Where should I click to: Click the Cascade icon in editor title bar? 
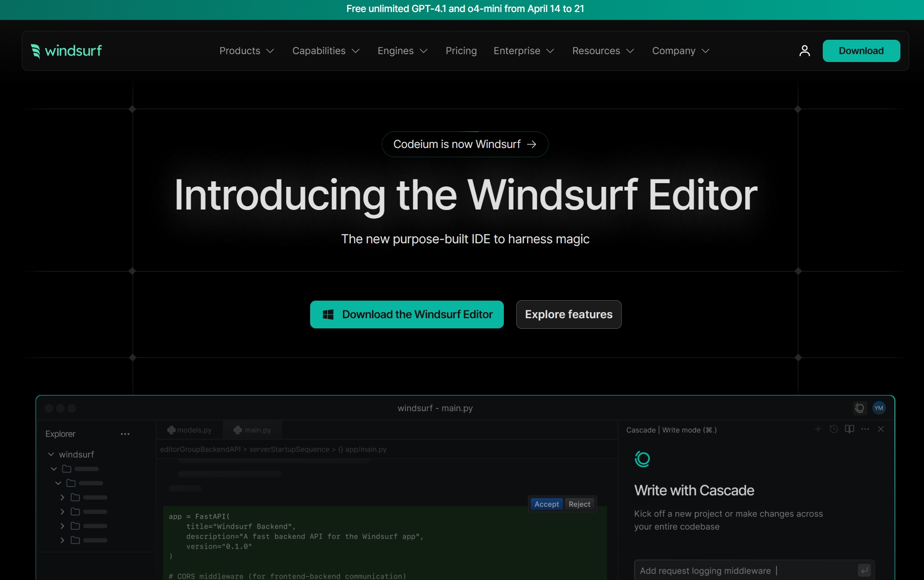click(859, 408)
